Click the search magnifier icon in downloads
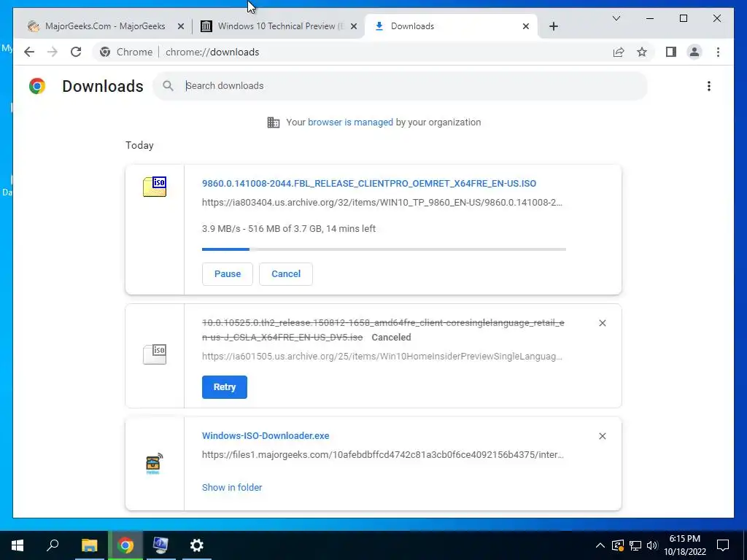Screen dimensions: 747x560 (x=168, y=86)
